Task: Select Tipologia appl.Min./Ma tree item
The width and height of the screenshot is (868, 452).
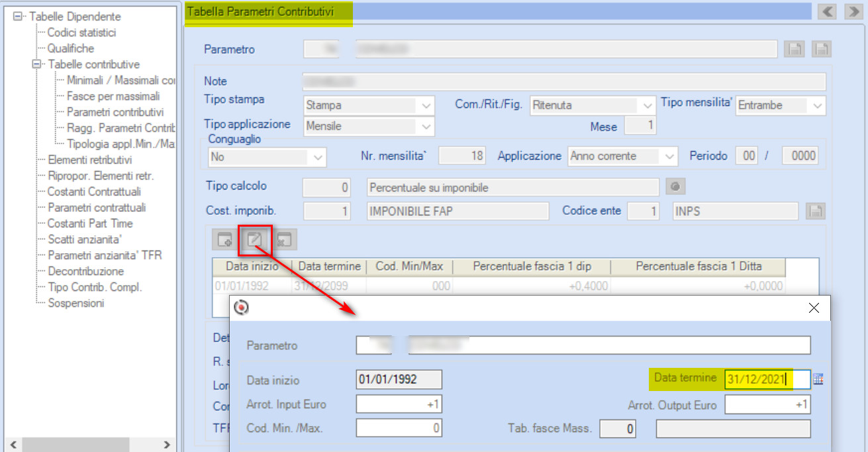Action: pos(121,144)
